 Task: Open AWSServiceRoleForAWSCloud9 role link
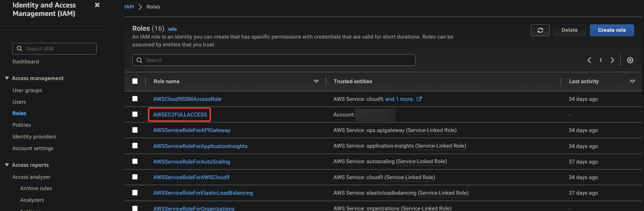point(191,177)
